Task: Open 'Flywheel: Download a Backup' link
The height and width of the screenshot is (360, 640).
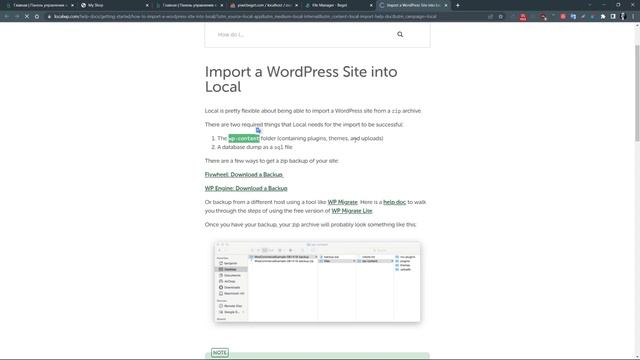Action: pyautogui.click(x=244, y=175)
